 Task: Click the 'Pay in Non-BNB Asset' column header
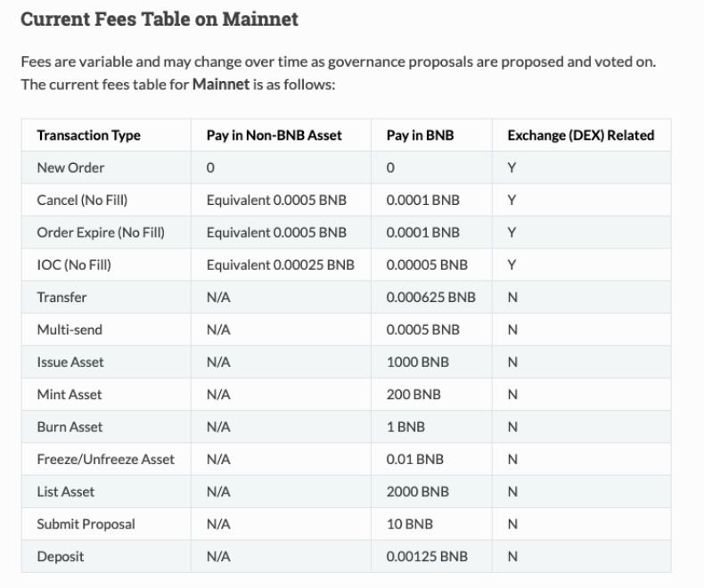(274, 135)
